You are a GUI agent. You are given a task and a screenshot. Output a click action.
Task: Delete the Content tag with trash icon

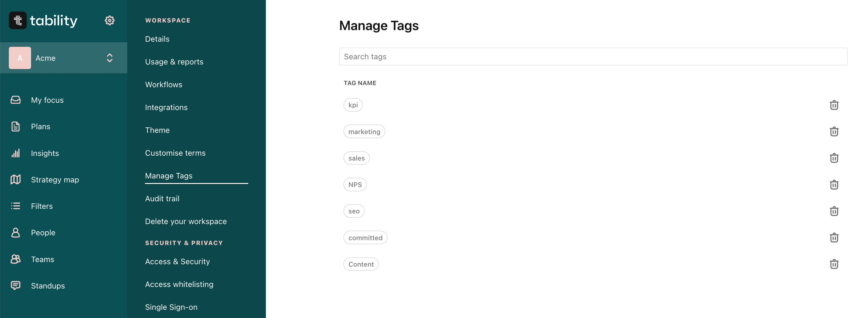pos(834,264)
